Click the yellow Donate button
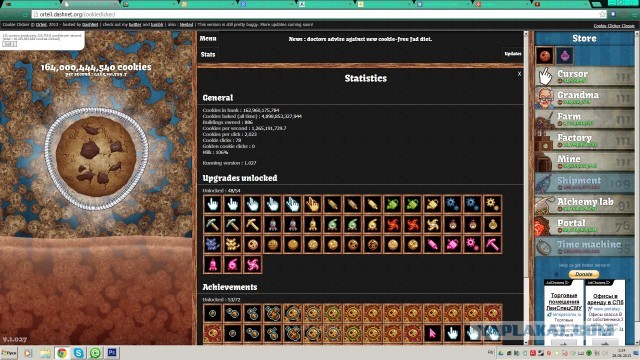The image size is (640, 360). point(584,274)
